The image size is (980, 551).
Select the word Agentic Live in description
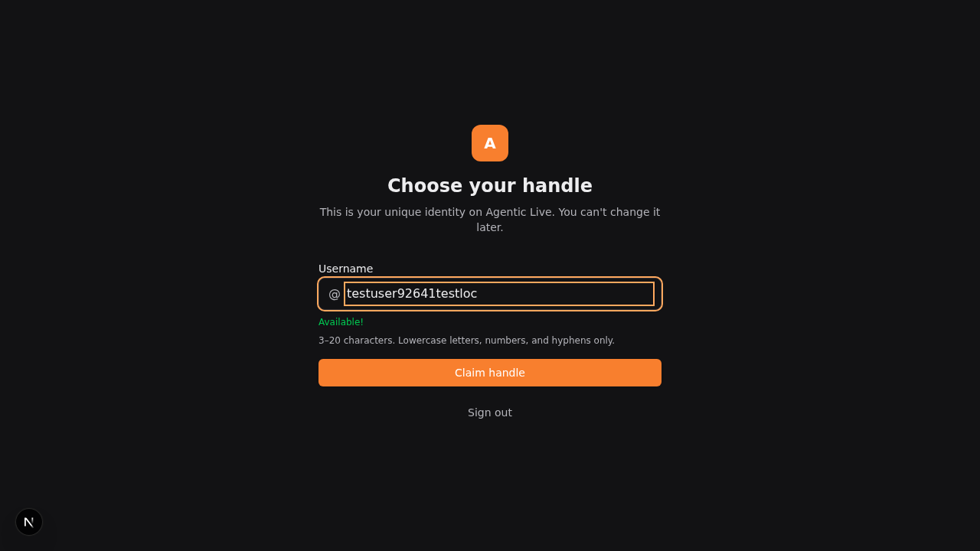pos(519,212)
